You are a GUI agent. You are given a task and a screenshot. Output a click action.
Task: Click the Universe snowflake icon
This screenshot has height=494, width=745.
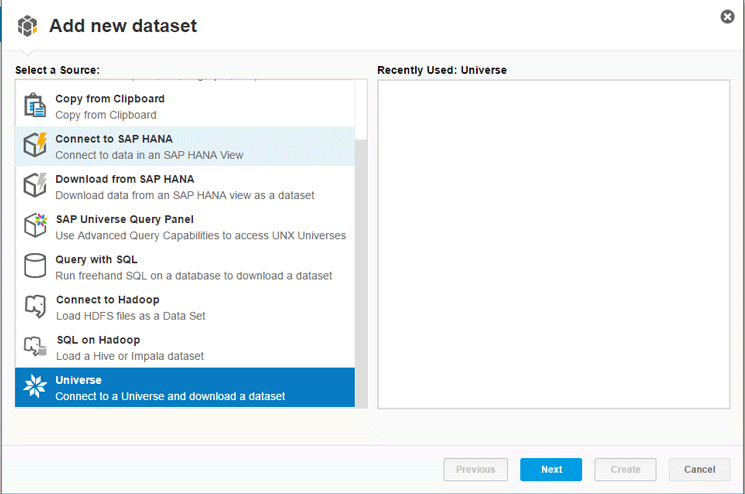point(35,386)
